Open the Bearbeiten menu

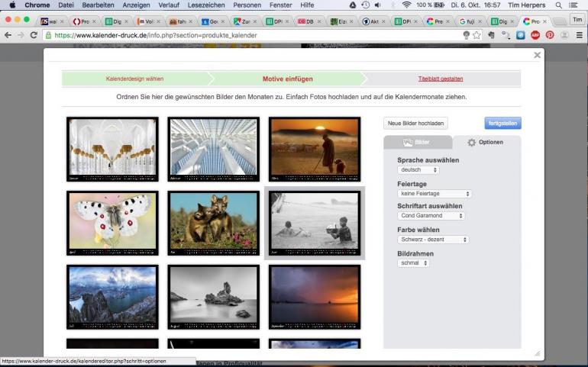99,5
